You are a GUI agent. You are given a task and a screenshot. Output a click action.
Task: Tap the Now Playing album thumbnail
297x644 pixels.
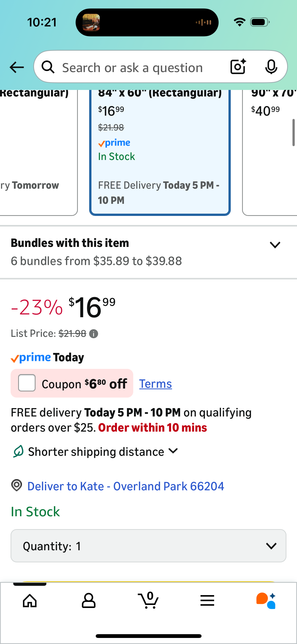91,22
